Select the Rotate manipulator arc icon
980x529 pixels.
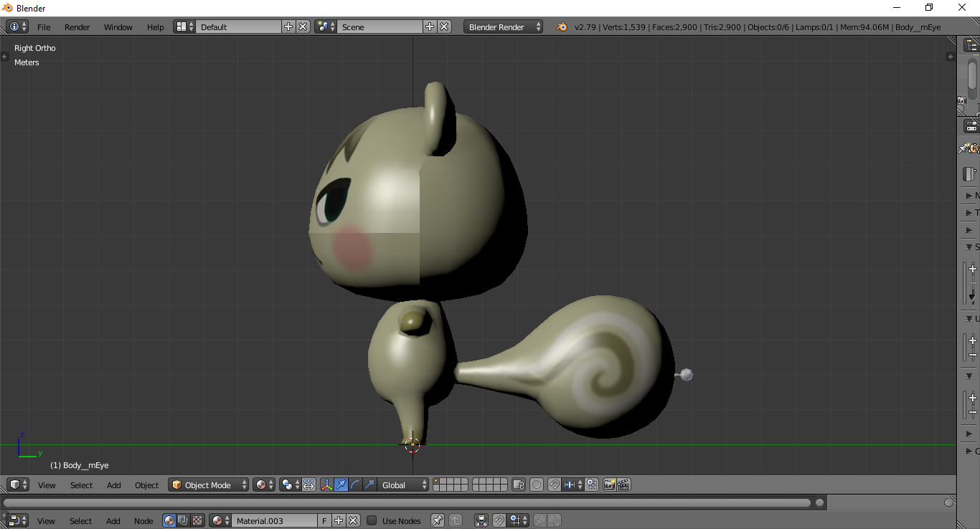coord(355,485)
